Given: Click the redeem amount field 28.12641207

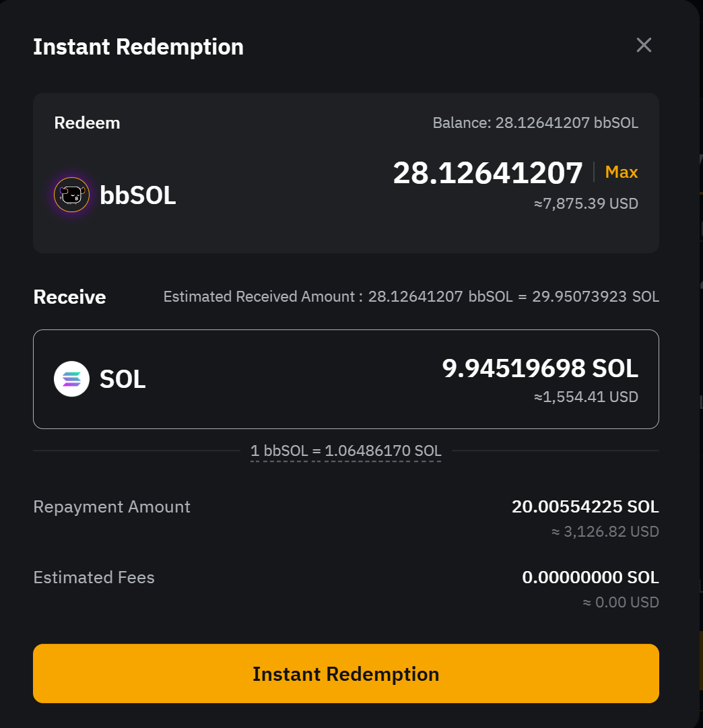Looking at the screenshot, I should pyautogui.click(x=488, y=173).
